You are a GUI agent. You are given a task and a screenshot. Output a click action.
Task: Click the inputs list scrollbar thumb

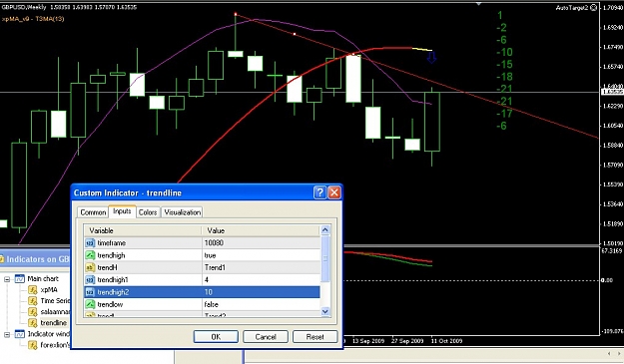click(x=325, y=258)
